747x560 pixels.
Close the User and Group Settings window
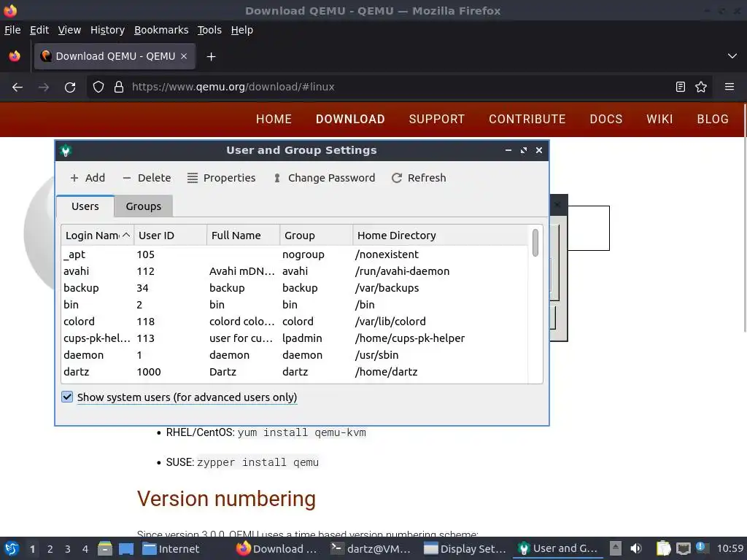(x=539, y=150)
